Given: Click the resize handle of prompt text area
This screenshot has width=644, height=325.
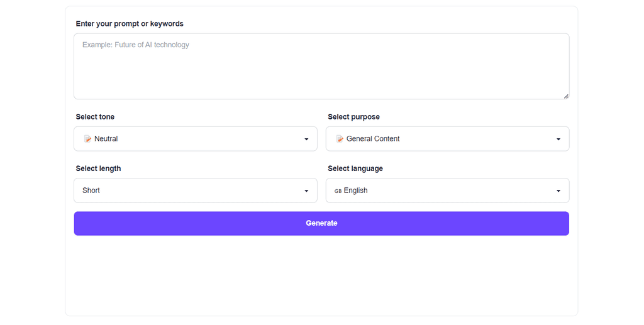Looking at the screenshot, I should click(x=566, y=96).
